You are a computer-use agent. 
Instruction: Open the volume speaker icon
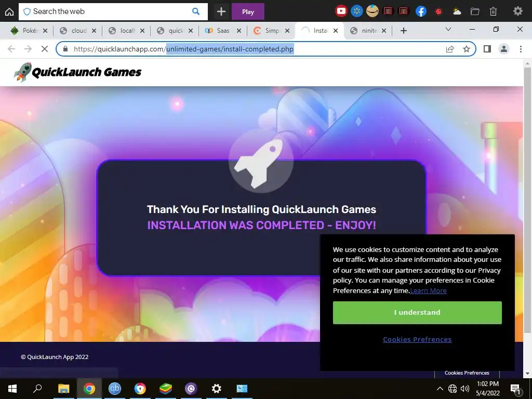465,389
